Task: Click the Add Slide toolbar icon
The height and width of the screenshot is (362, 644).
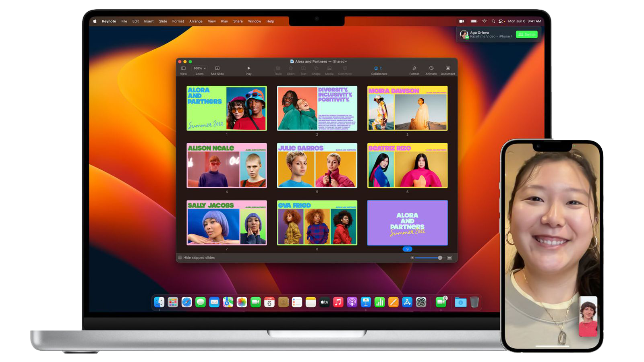Action: (217, 68)
